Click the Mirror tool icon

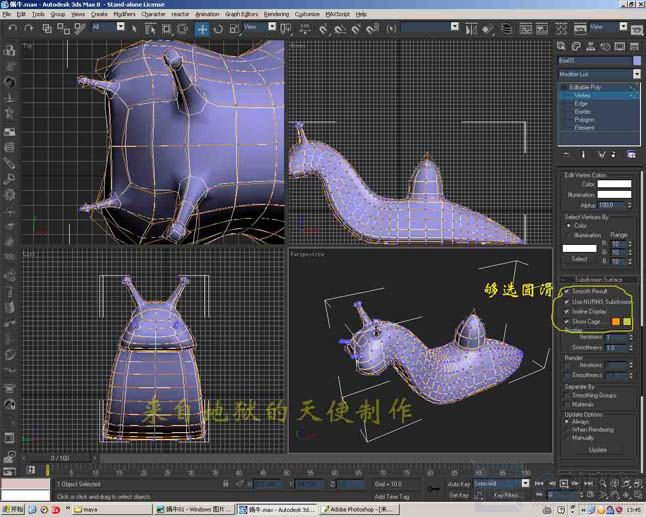[x=471, y=29]
